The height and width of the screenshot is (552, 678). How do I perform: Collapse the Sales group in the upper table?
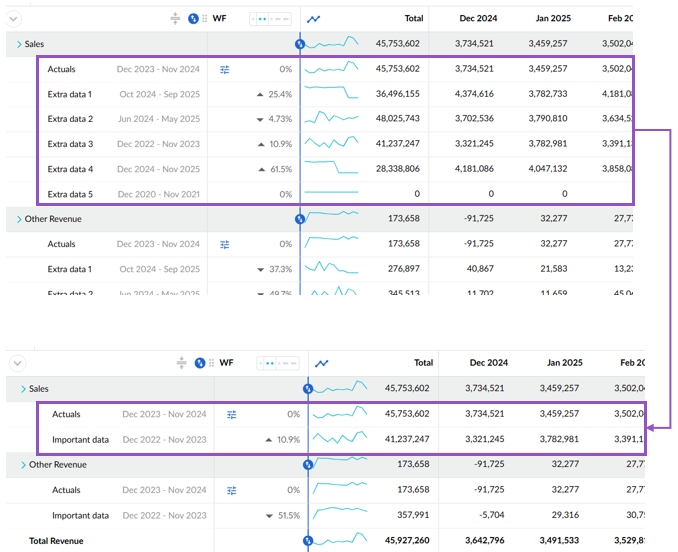click(x=19, y=45)
